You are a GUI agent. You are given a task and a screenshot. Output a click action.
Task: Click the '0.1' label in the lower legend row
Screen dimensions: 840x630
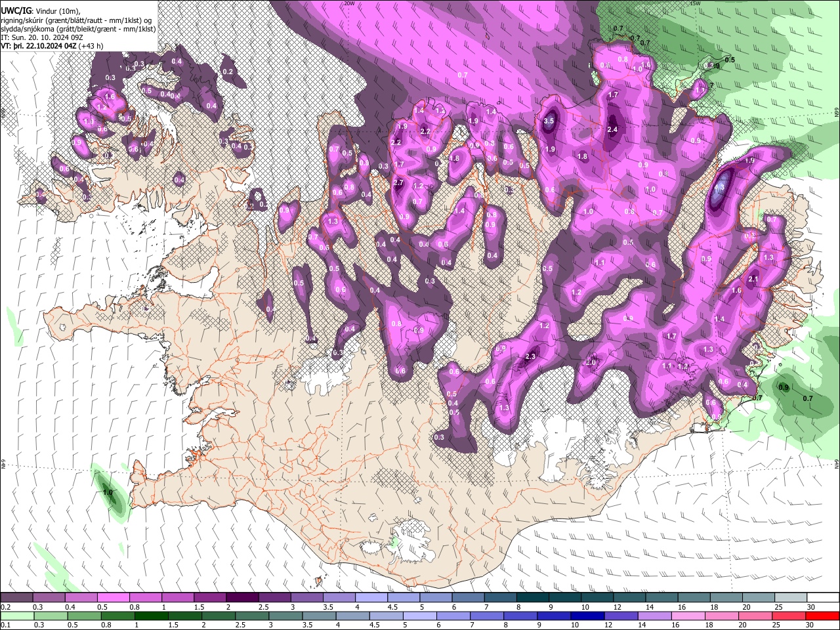[x=6, y=625]
